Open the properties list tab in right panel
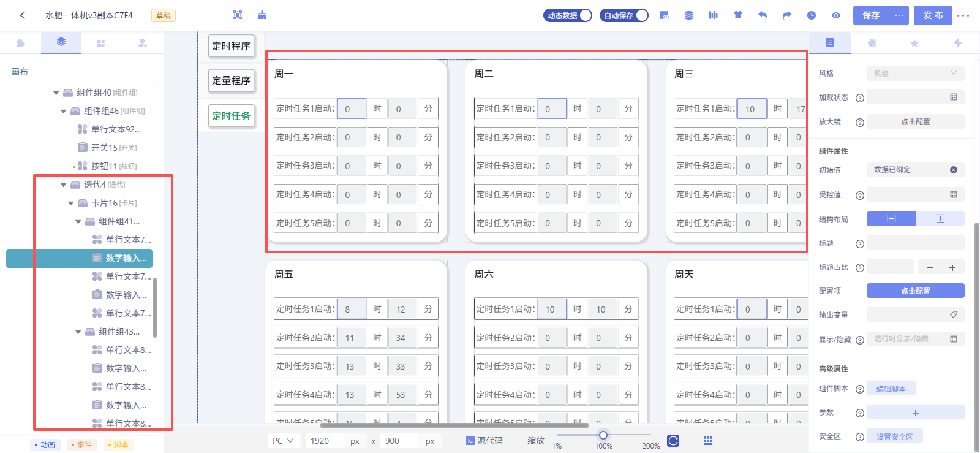980x453 pixels. tap(830, 42)
